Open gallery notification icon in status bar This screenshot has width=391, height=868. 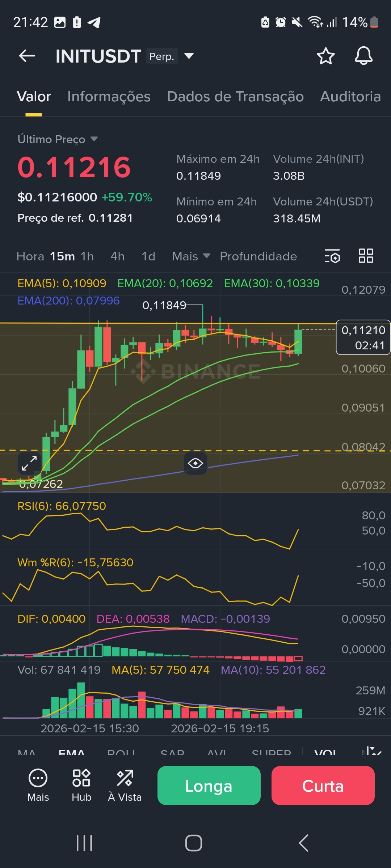60,22
